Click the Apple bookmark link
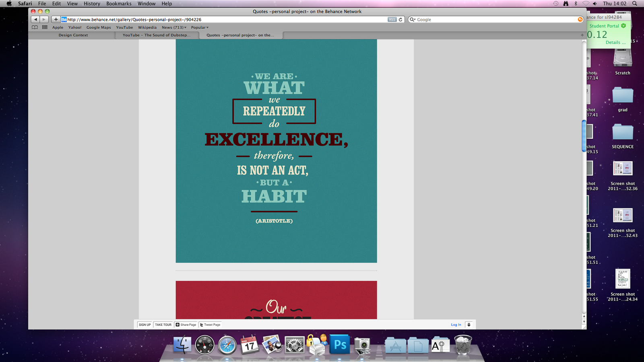644x362 pixels. (58, 27)
